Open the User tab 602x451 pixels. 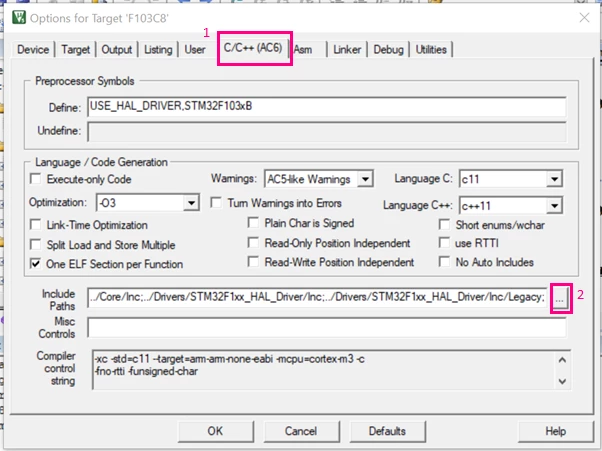195,50
